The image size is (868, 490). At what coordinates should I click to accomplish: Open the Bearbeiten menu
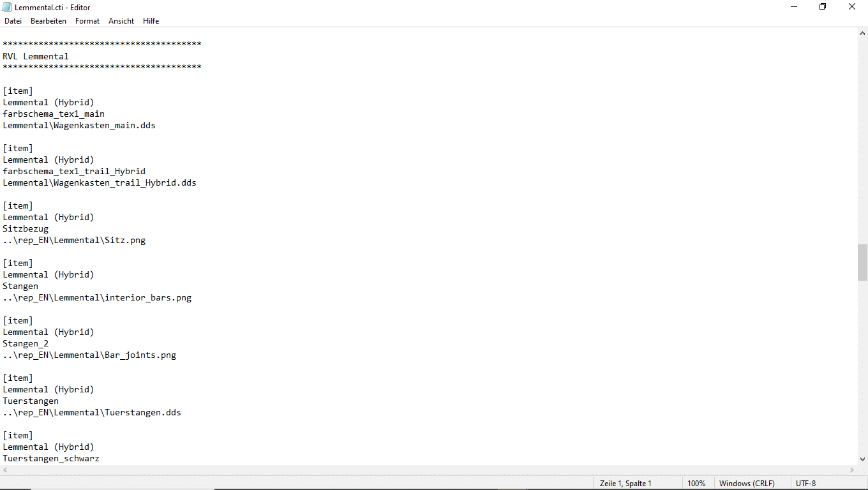tap(49, 21)
